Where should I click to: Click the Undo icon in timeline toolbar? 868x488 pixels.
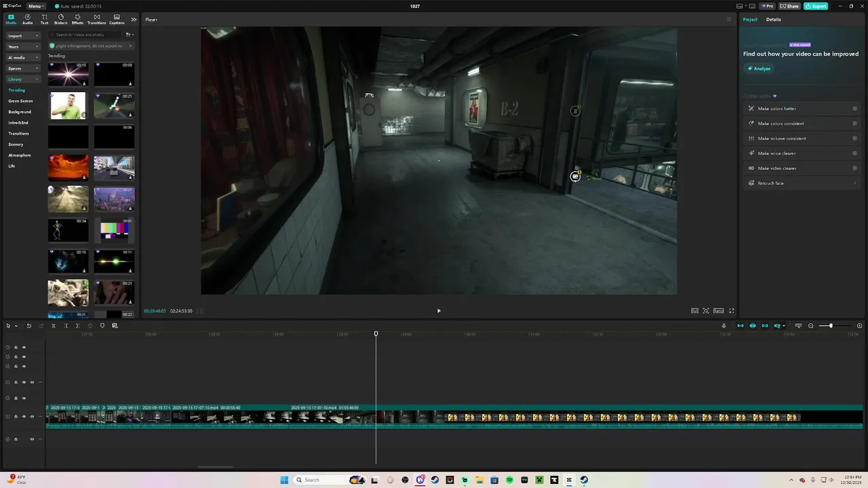29,326
